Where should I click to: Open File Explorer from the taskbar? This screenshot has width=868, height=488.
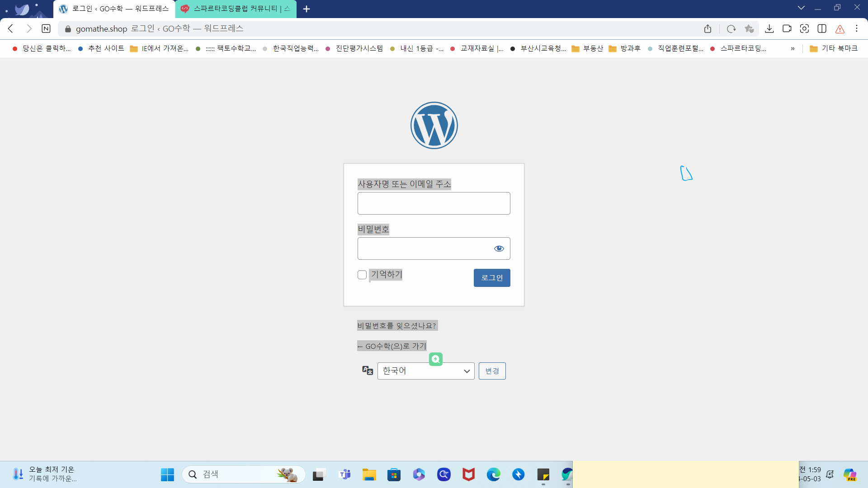[x=369, y=474]
